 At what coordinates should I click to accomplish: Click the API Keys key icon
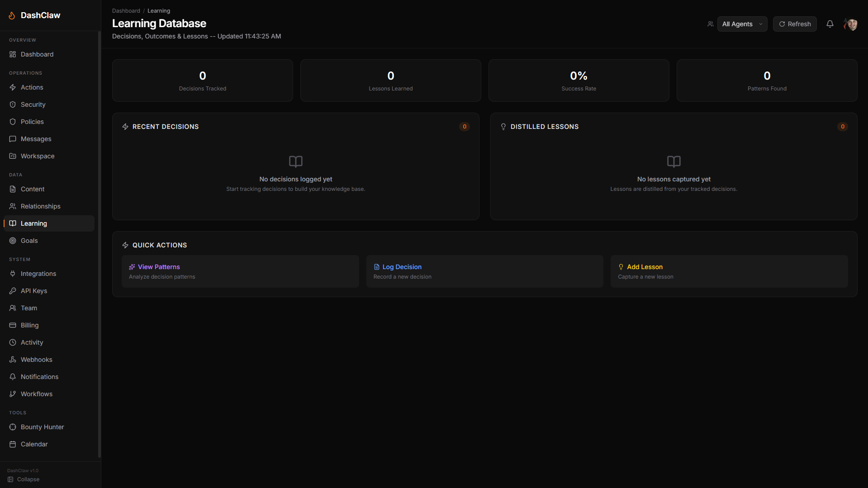point(13,291)
